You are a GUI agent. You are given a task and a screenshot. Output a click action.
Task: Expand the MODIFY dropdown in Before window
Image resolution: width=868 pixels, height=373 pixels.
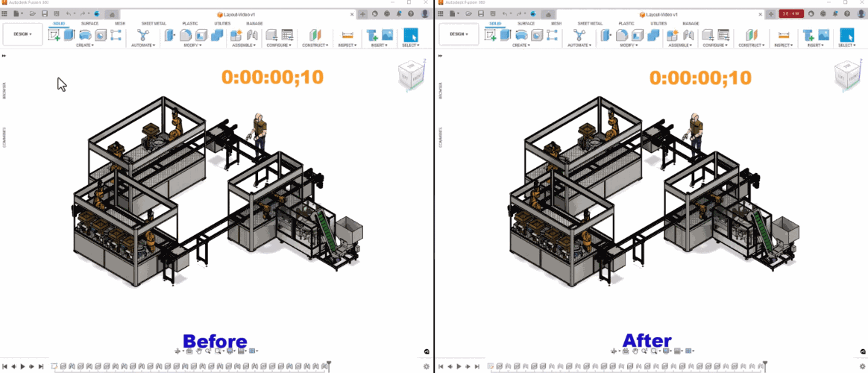pyautogui.click(x=192, y=46)
